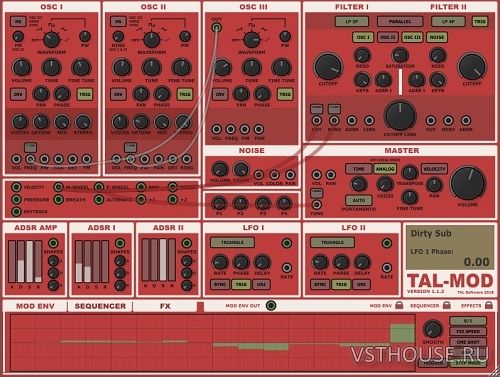The height and width of the screenshot is (377, 500).
Task: Click the P1 macro knob
Action: coord(219,203)
